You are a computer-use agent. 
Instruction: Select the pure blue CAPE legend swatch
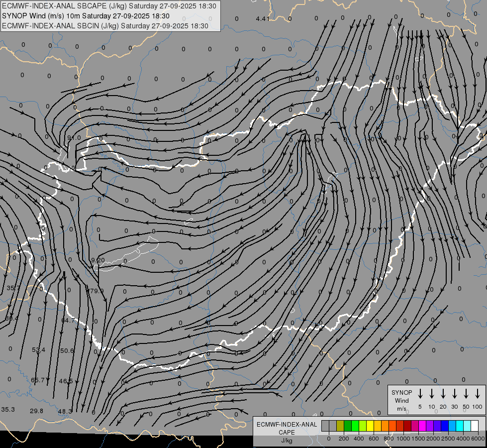click(x=445, y=426)
